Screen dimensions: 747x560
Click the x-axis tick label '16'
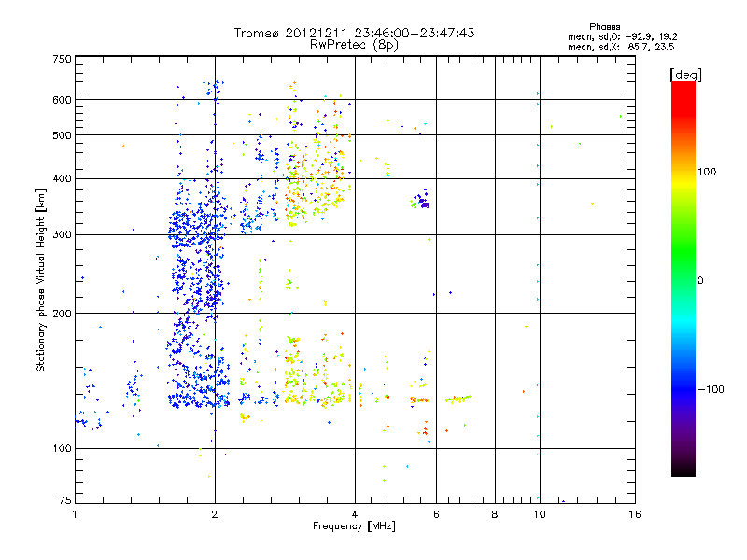[x=635, y=514]
